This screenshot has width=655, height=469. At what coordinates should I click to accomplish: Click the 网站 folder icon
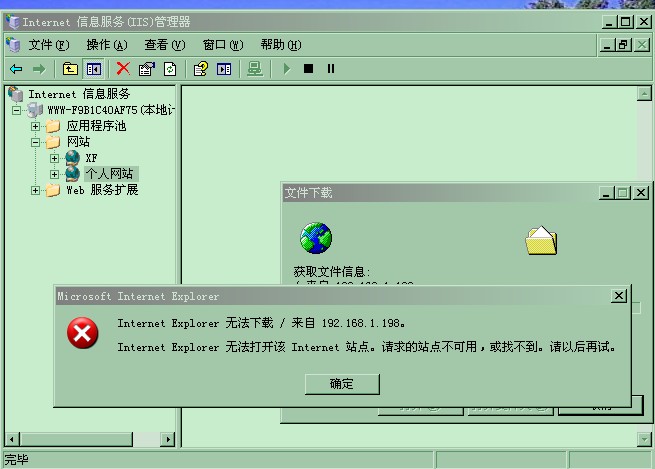[53, 142]
